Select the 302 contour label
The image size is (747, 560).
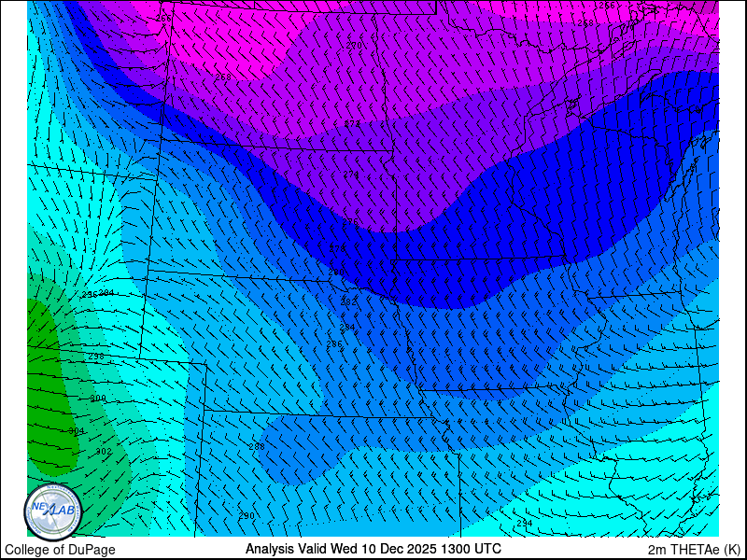(104, 451)
